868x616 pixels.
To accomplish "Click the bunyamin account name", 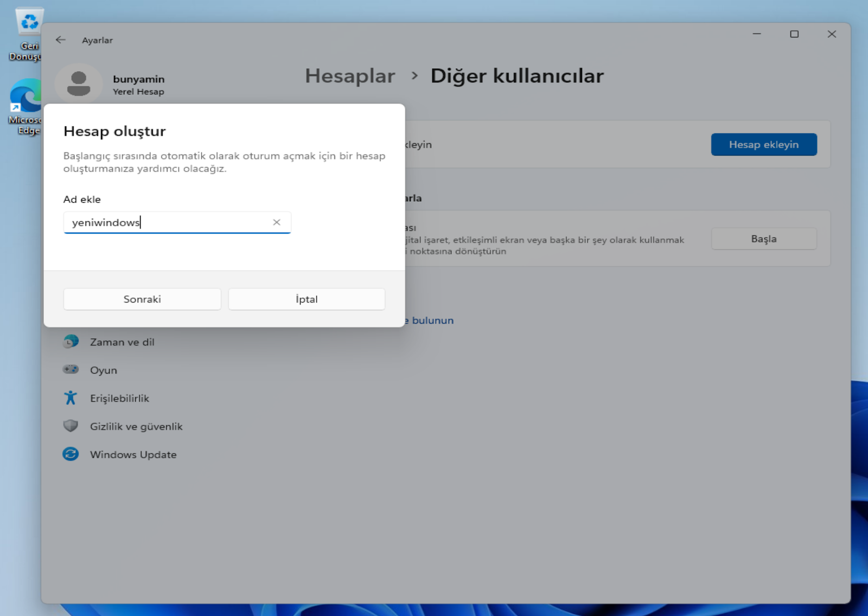I will (x=139, y=79).
